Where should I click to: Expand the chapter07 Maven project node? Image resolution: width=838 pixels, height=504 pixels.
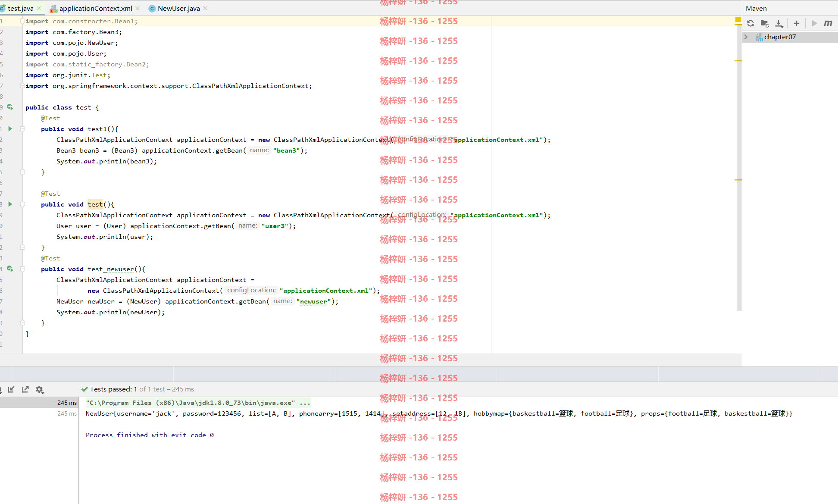746,37
